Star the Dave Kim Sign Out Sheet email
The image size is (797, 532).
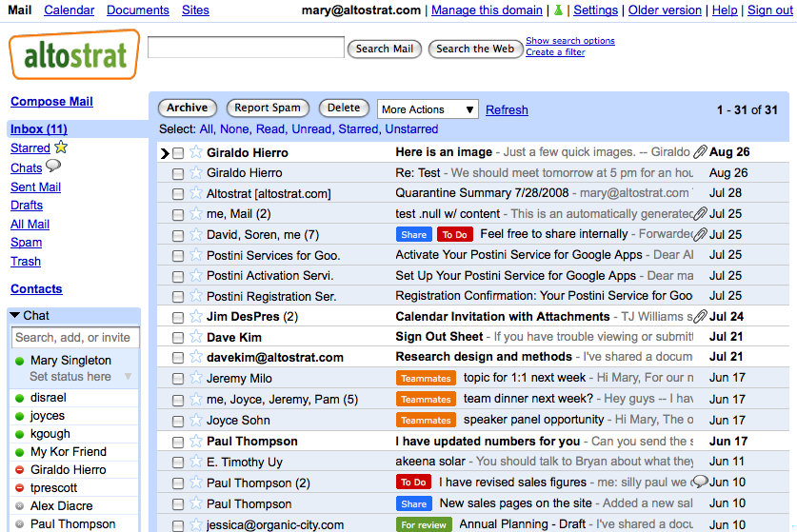coord(196,336)
